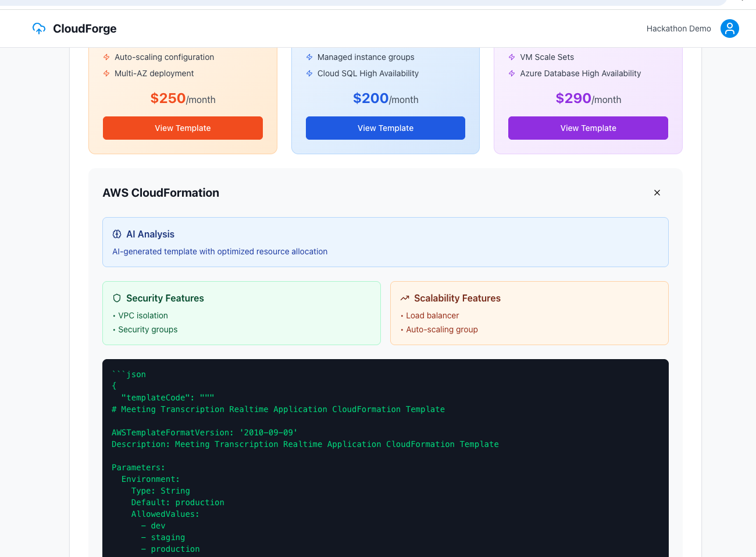Click the Multi-AZ deployment feature text
The image size is (756, 557).
[x=154, y=73]
